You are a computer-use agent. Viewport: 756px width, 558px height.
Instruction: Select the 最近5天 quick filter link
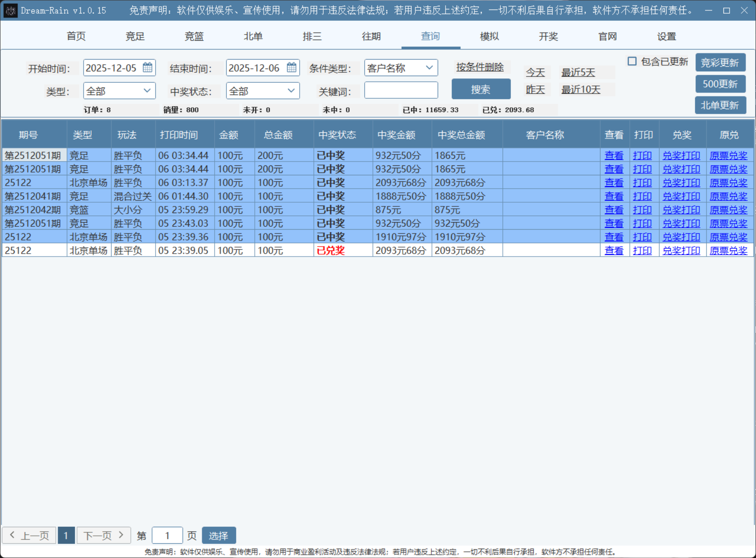pos(578,72)
